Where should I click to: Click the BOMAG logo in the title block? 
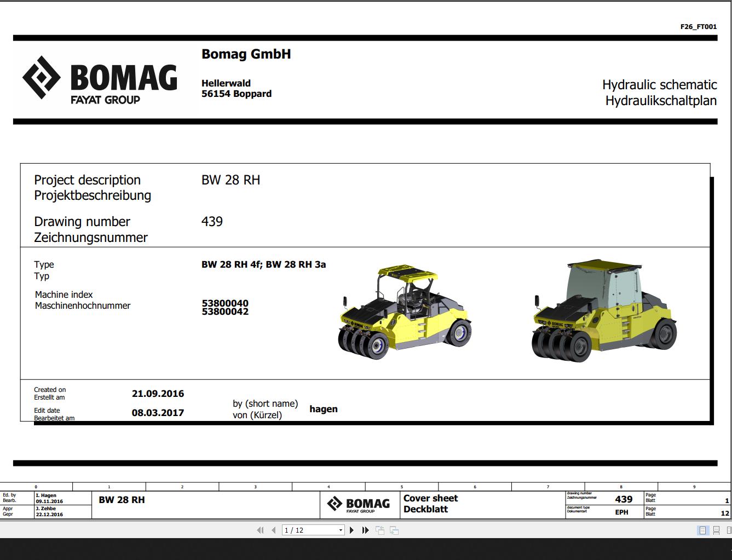tap(359, 504)
